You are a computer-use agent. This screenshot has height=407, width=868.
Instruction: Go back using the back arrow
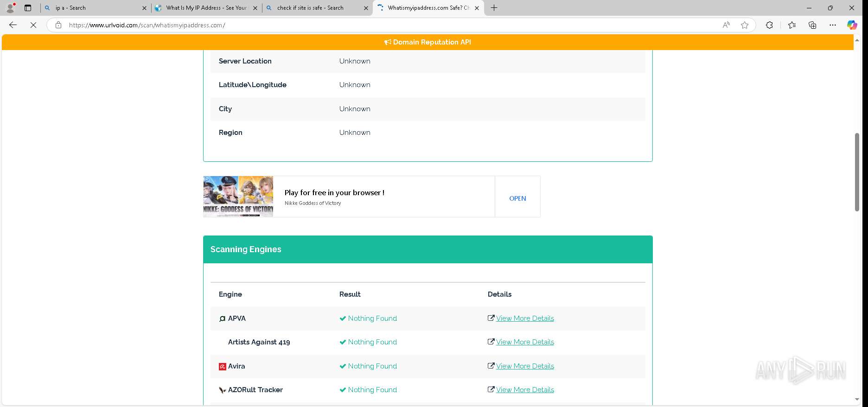tap(13, 25)
